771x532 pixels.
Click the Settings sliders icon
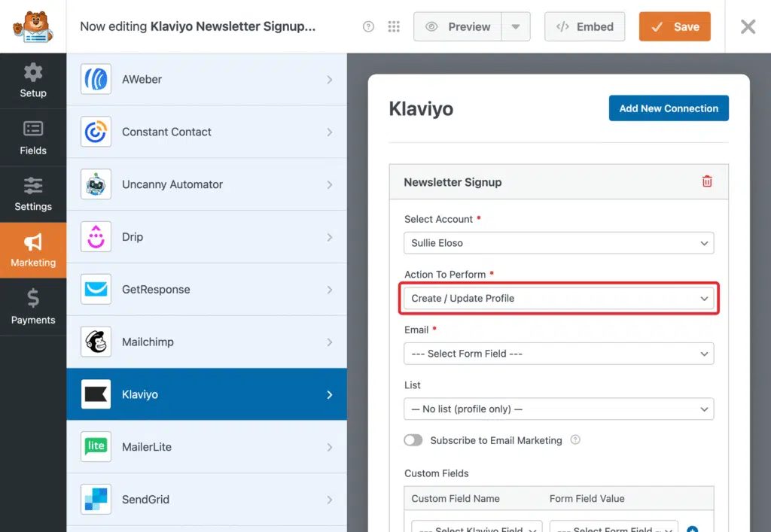tap(33, 186)
